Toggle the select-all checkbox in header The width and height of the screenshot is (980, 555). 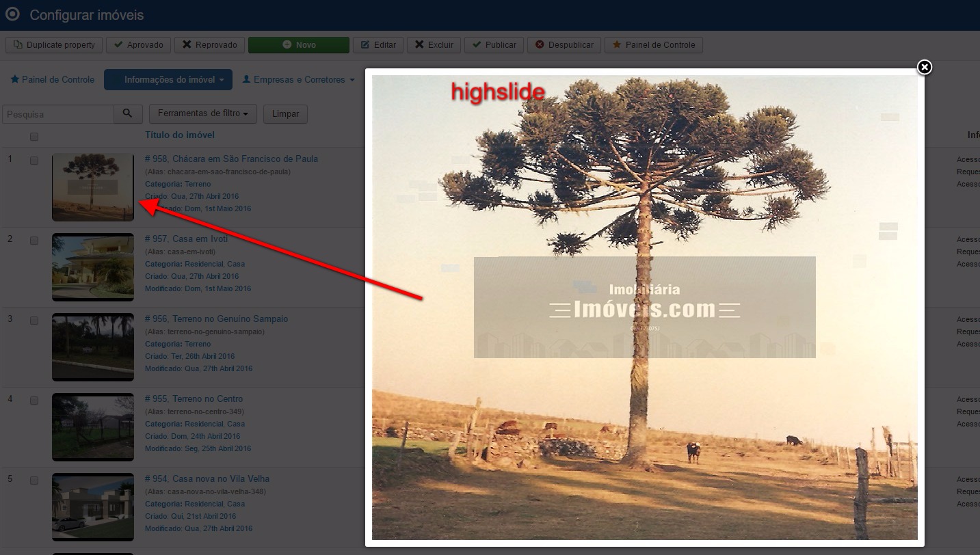click(34, 137)
